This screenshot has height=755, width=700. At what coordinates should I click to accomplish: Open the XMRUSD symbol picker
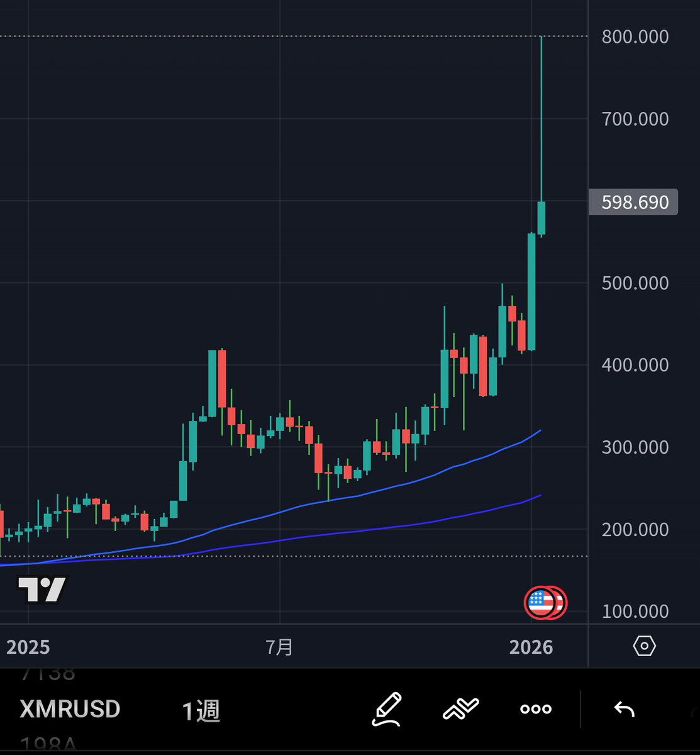[x=69, y=709]
